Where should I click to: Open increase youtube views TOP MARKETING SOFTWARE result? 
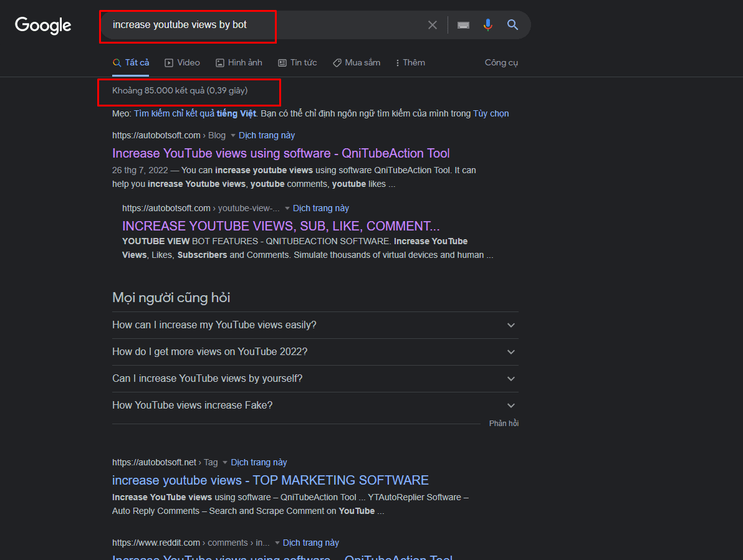271,480
